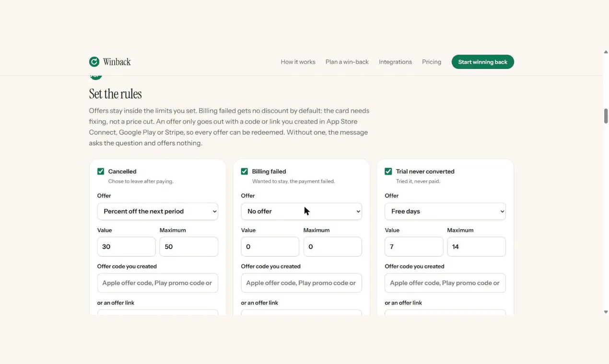The width and height of the screenshot is (609, 364).
Task: Click the Cancelled card's 'Offer code you created' label
Action: pos(127,266)
